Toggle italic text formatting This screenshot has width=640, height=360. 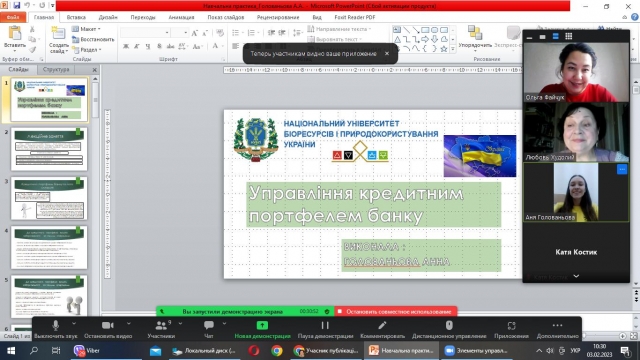pyautogui.click(x=137, y=47)
